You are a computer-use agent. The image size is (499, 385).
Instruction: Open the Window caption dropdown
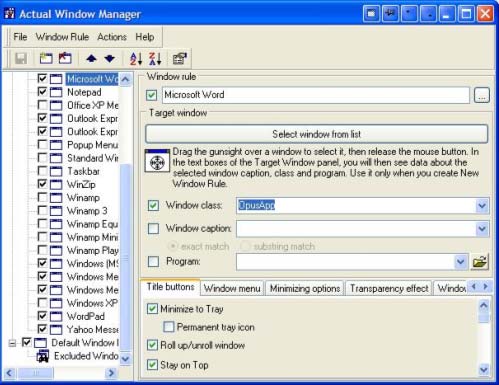click(482, 229)
